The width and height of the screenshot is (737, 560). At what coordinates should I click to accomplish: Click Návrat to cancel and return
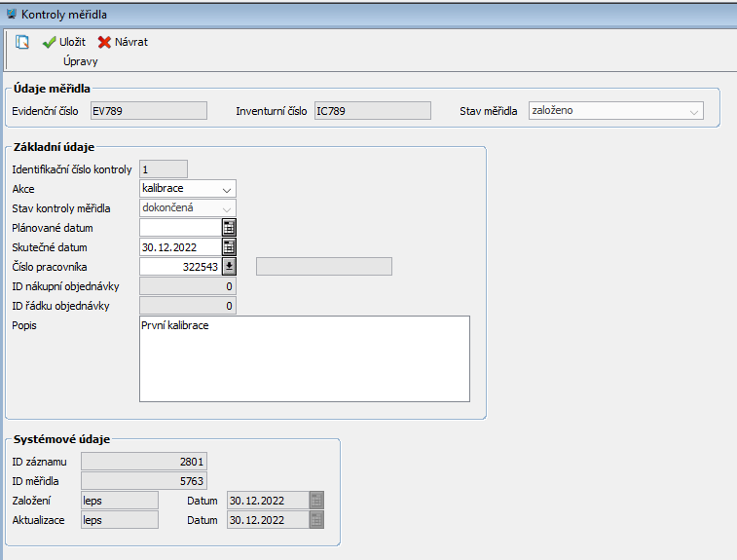[x=123, y=42]
